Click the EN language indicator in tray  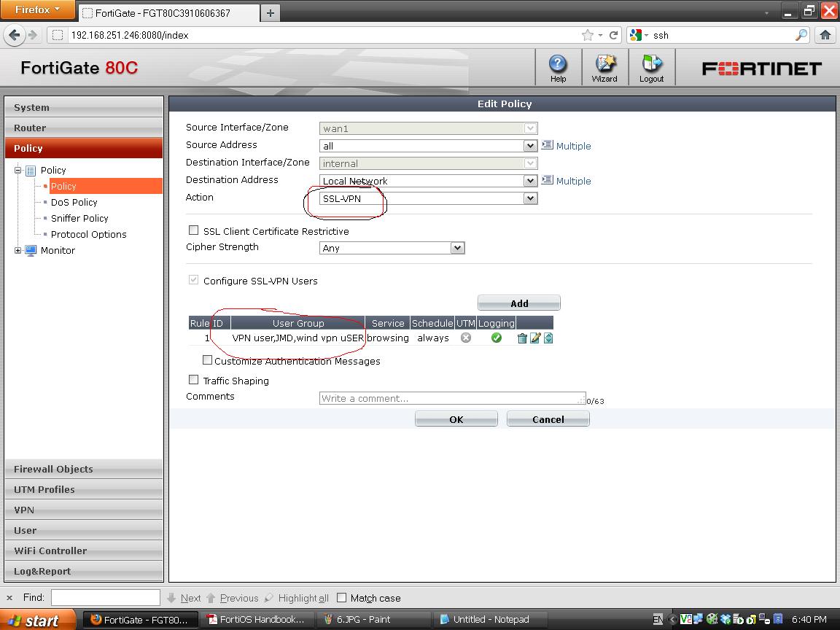pos(658,620)
